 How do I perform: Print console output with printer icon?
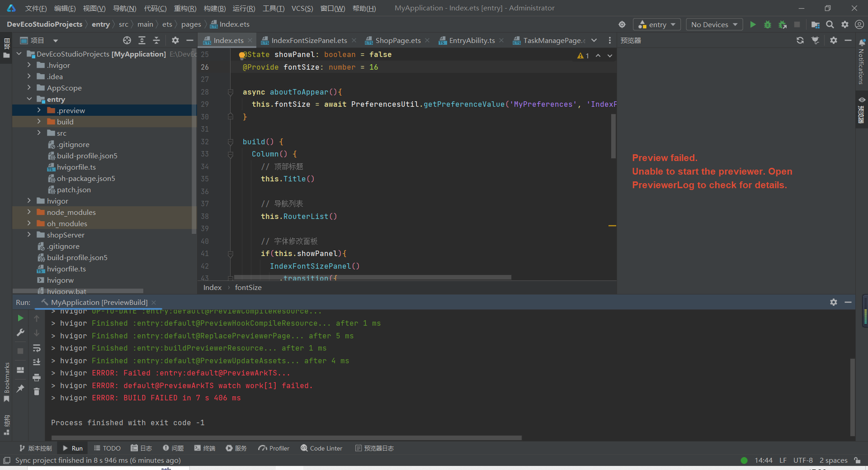37,377
